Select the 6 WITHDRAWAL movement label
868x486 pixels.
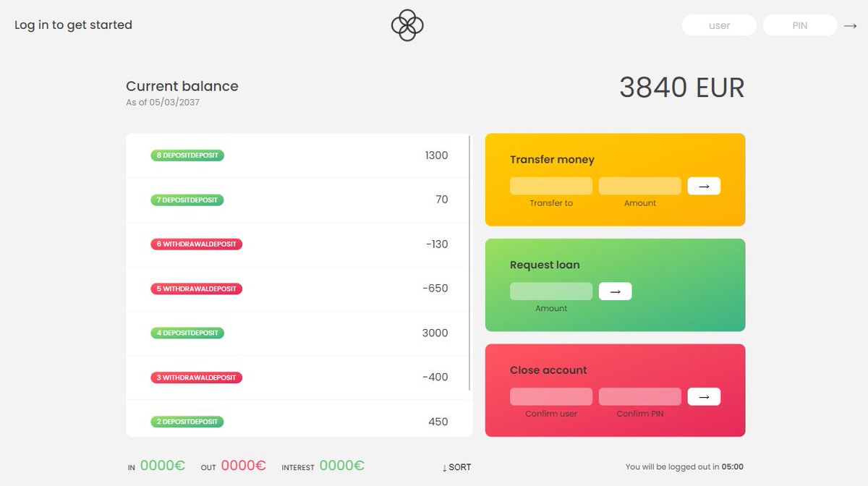[x=197, y=244]
